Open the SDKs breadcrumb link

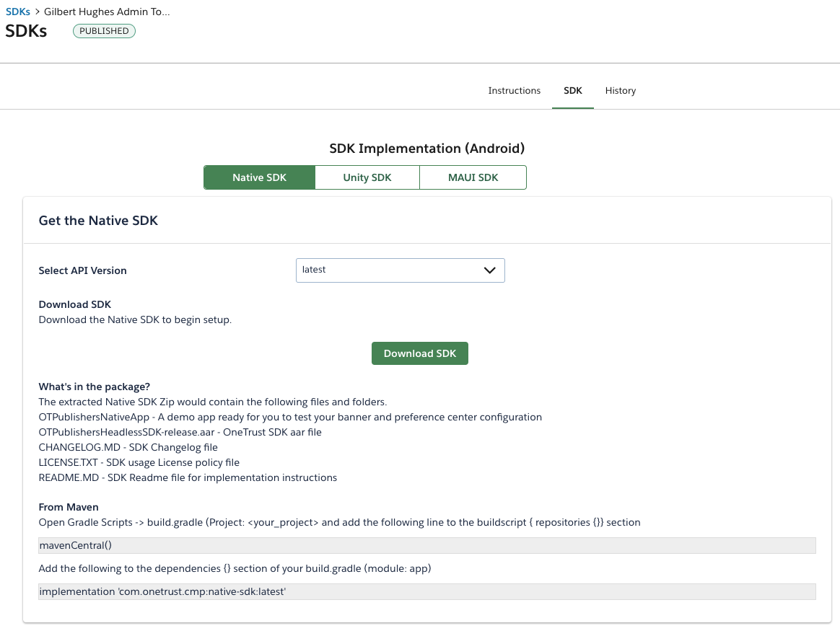click(x=17, y=12)
